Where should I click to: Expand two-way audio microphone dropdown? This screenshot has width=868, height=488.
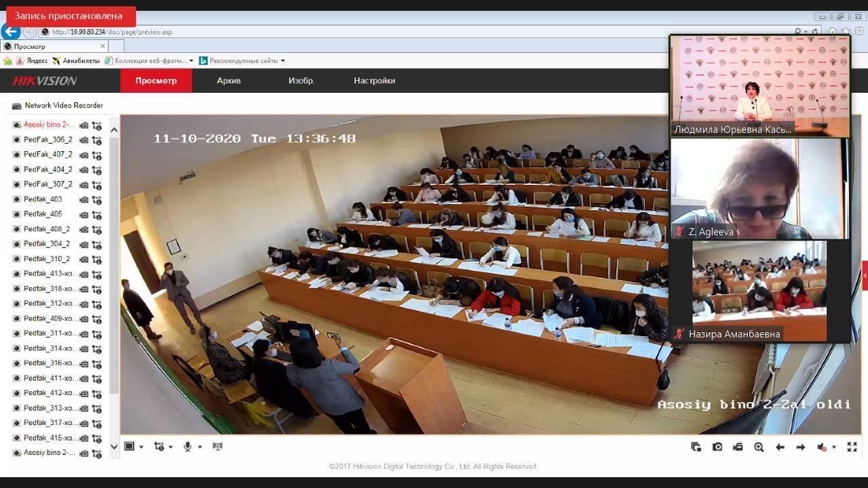pos(192,447)
